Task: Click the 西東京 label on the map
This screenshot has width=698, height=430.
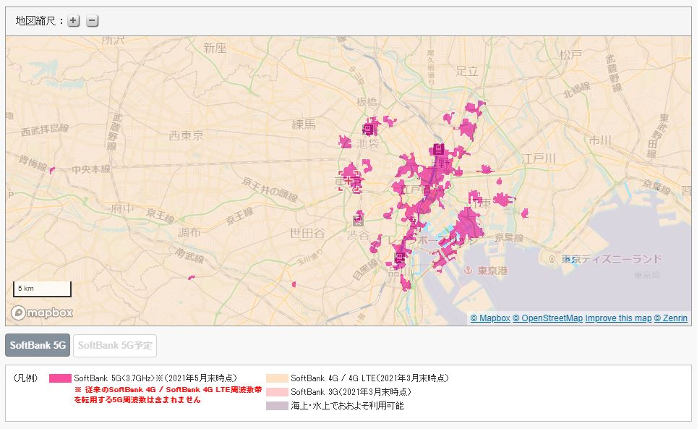Action: 186,136
